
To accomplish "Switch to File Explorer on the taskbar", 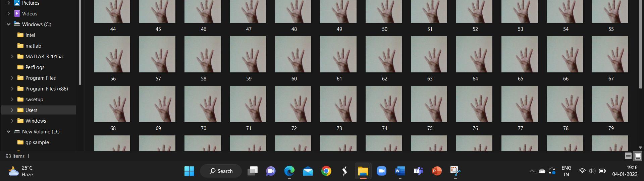I will 363,171.
